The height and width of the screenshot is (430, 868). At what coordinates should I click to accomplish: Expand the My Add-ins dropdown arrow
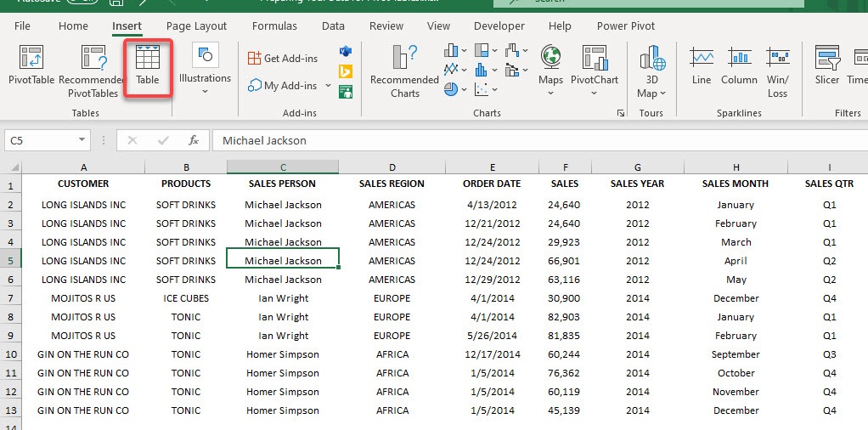coord(328,85)
